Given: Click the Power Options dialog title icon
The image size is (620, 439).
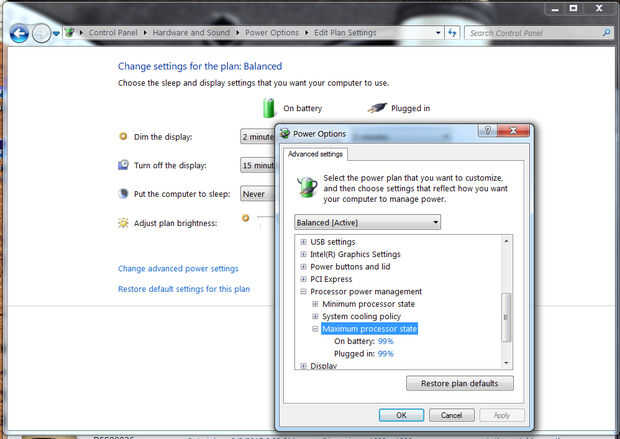Looking at the screenshot, I should pos(285,134).
